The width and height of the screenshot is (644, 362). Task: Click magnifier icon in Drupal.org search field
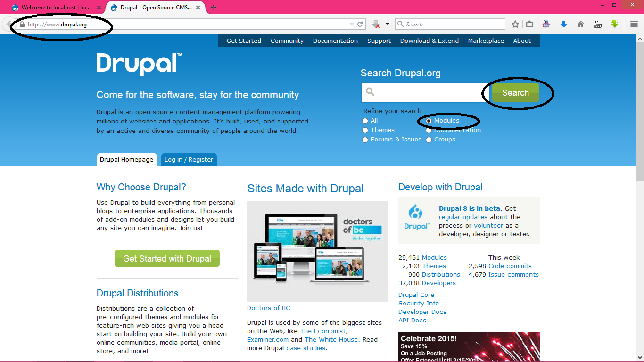370,92
